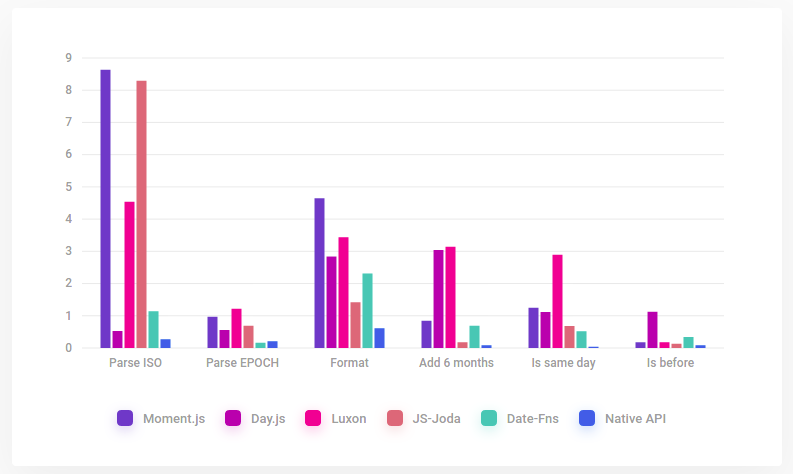Click the Moment.js bar in Format group
Image resolution: width=793 pixels, height=474 pixels.
tap(319, 273)
